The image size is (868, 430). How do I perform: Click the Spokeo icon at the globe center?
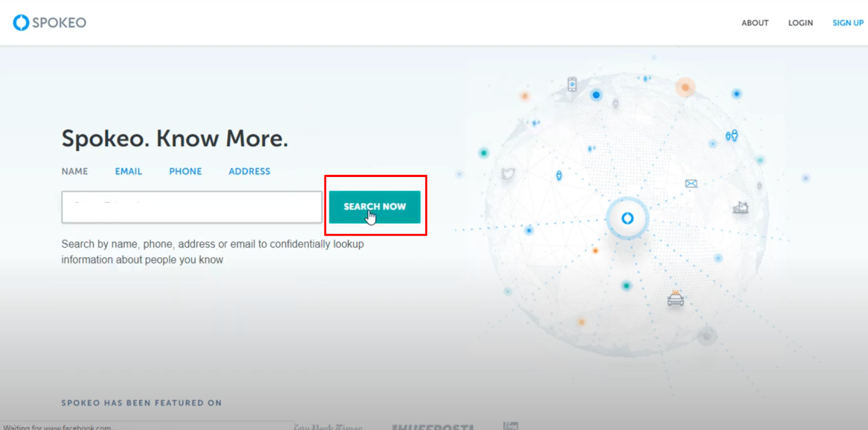(627, 218)
